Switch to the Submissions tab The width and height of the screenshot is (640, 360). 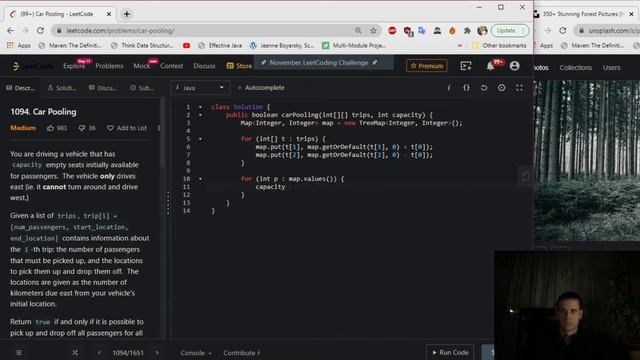142,88
